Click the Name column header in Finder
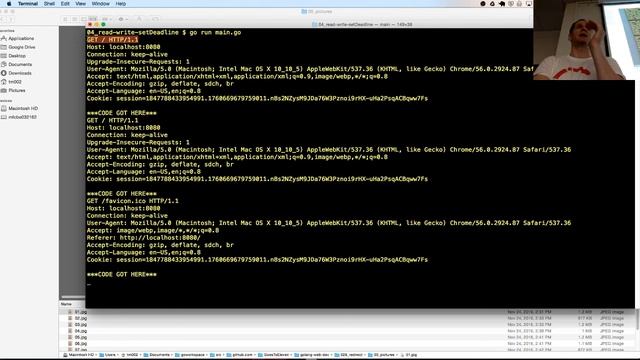 point(66,304)
